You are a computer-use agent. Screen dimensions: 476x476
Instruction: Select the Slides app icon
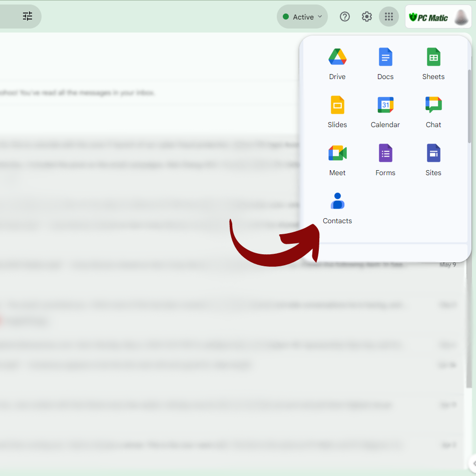coord(337,112)
